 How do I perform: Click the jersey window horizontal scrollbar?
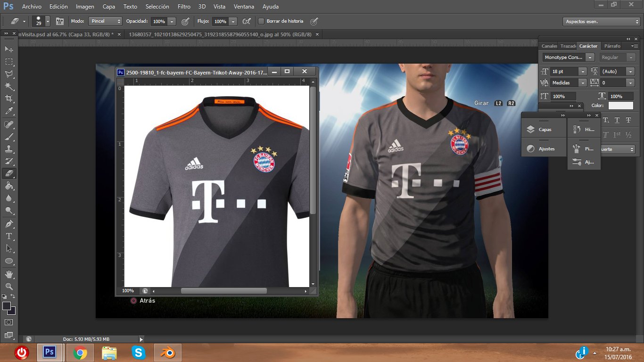coord(224,291)
